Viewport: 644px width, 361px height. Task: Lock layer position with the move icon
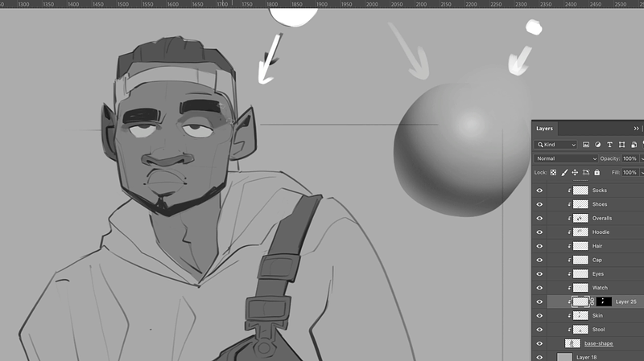575,173
